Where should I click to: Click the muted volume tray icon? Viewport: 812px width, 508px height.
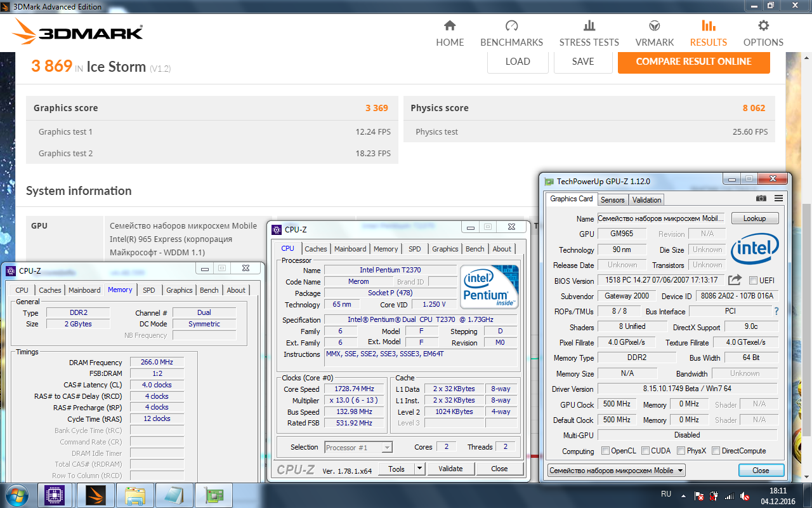click(745, 495)
